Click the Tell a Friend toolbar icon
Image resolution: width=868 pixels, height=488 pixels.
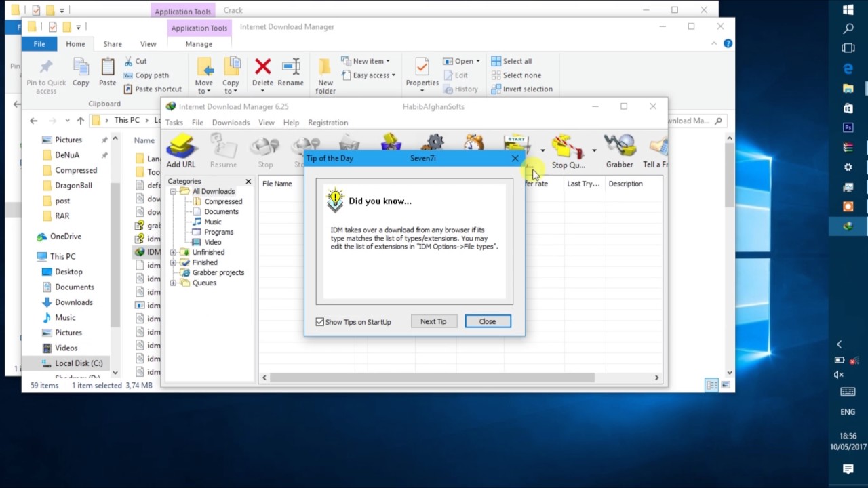(x=656, y=151)
